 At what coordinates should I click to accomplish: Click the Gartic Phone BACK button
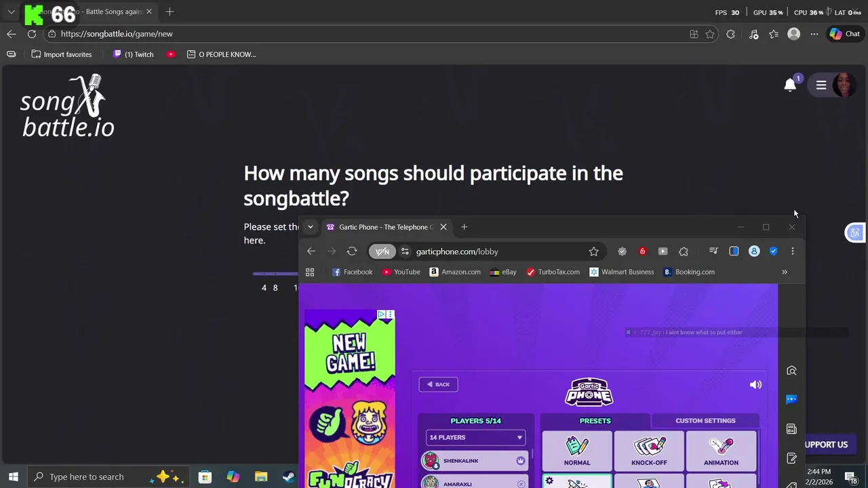click(x=438, y=384)
